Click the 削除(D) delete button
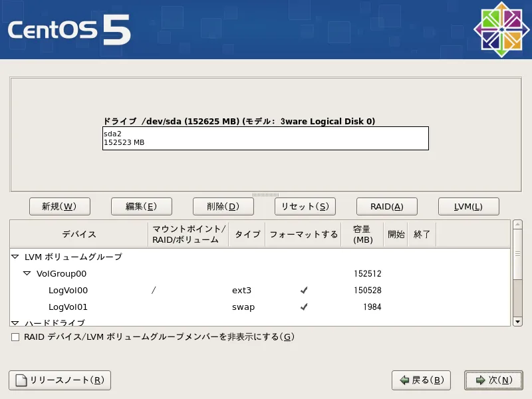This screenshot has height=399, width=532. (223, 206)
